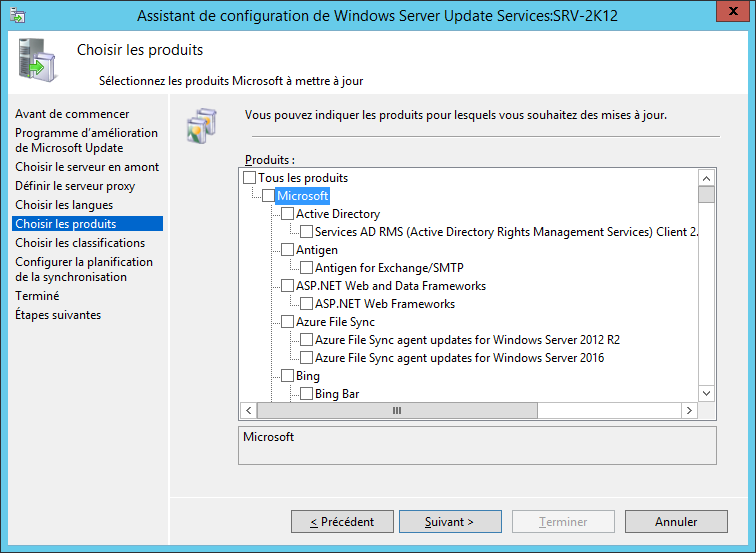Click the '< Précédent' button
This screenshot has height=553, width=756.
342,522
